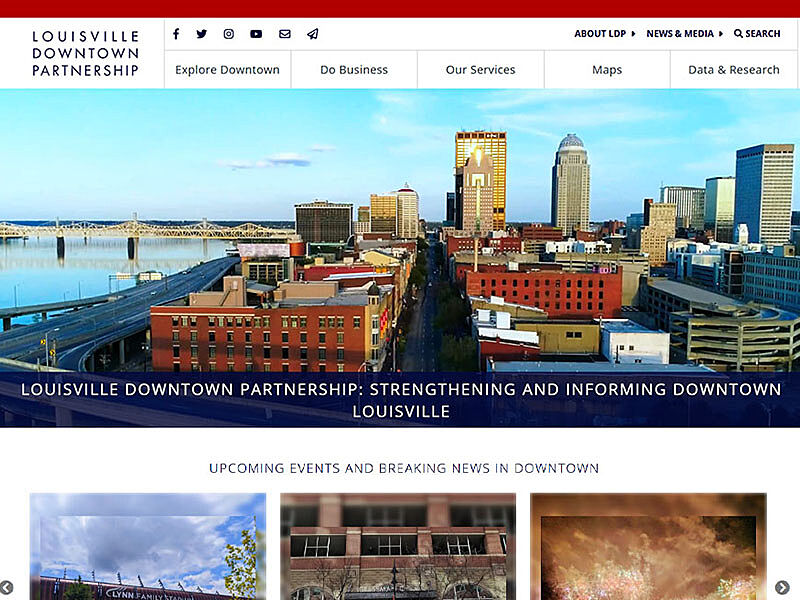Screen dimensions: 800x600
Task: Click the Louisville Downtown Partnership logo
Action: tap(85, 54)
